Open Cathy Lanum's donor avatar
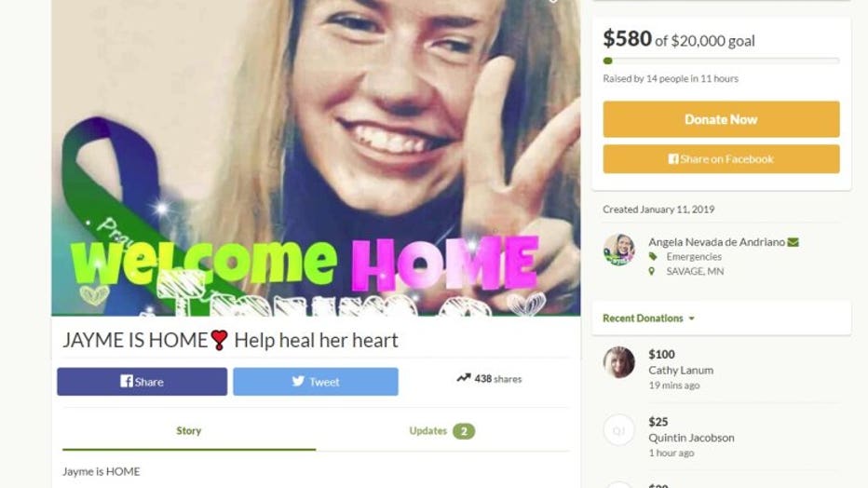 (619, 362)
